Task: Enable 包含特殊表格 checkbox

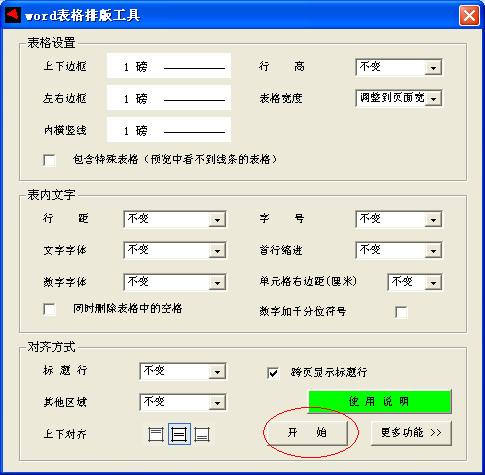Action: coord(49,160)
